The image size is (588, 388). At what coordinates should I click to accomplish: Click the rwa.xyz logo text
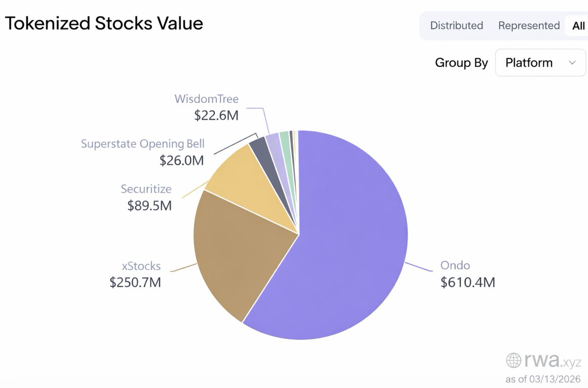pyautogui.click(x=553, y=362)
